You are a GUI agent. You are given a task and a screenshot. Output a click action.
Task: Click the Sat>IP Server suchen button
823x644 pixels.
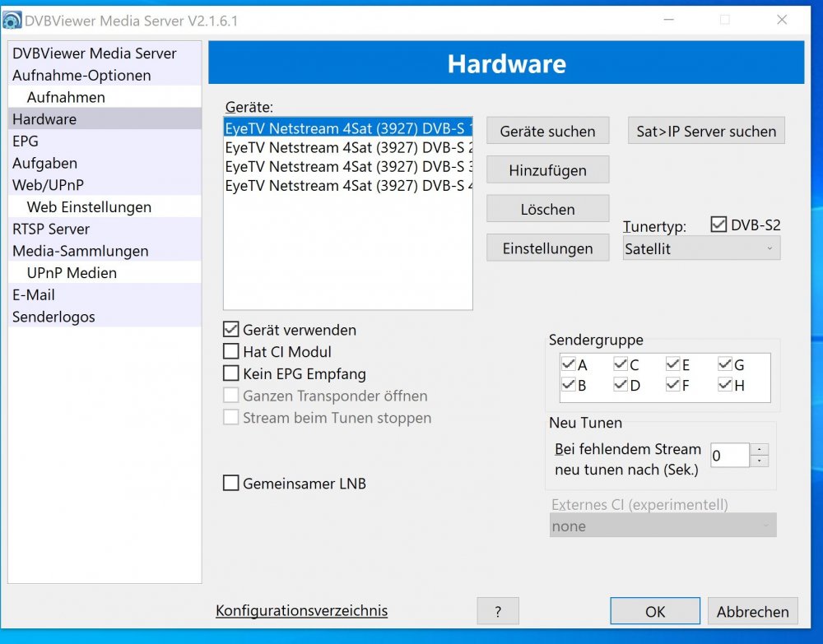[x=706, y=132]
